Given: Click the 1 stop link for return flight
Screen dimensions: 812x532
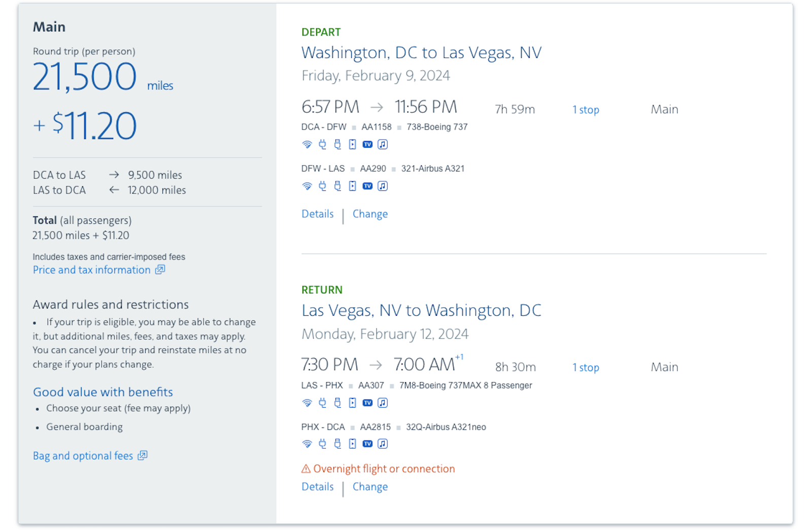Looking at the screenshot, I should [x=586, y=368].
